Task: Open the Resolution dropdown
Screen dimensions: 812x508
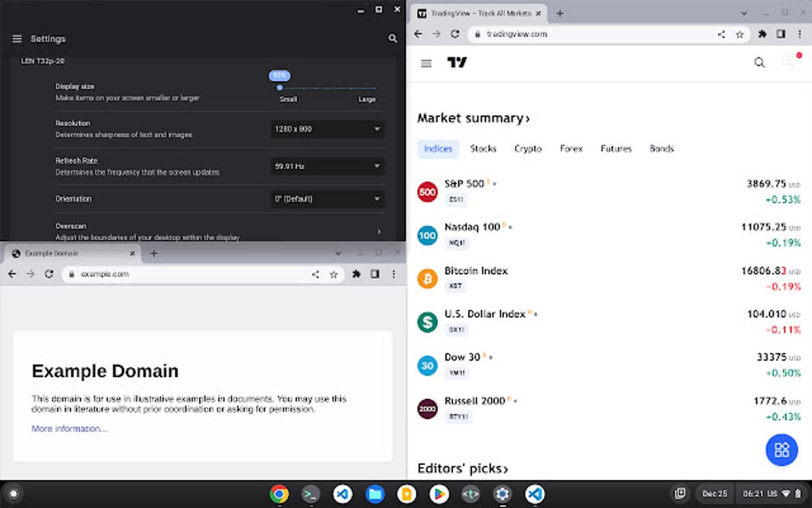Action: [326, 128]
